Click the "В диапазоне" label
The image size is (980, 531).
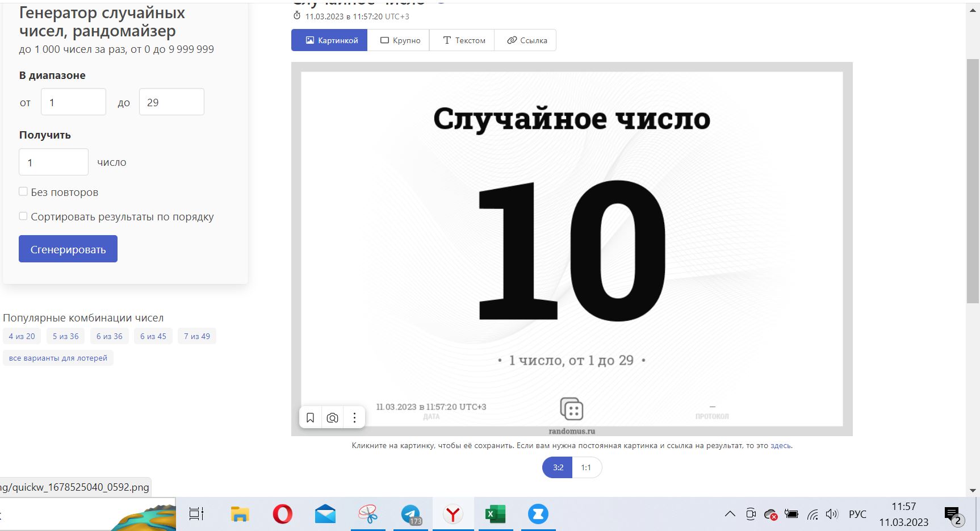pos(52,76)
